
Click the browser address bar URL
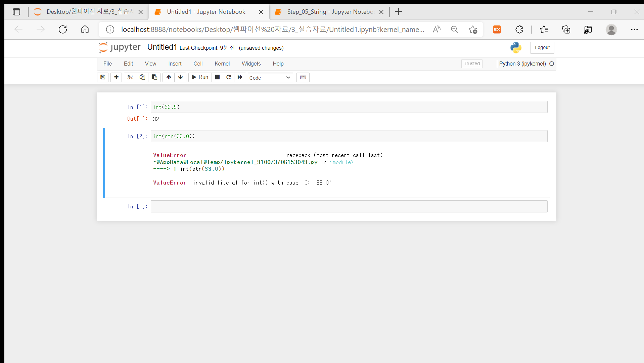[273, 30]
